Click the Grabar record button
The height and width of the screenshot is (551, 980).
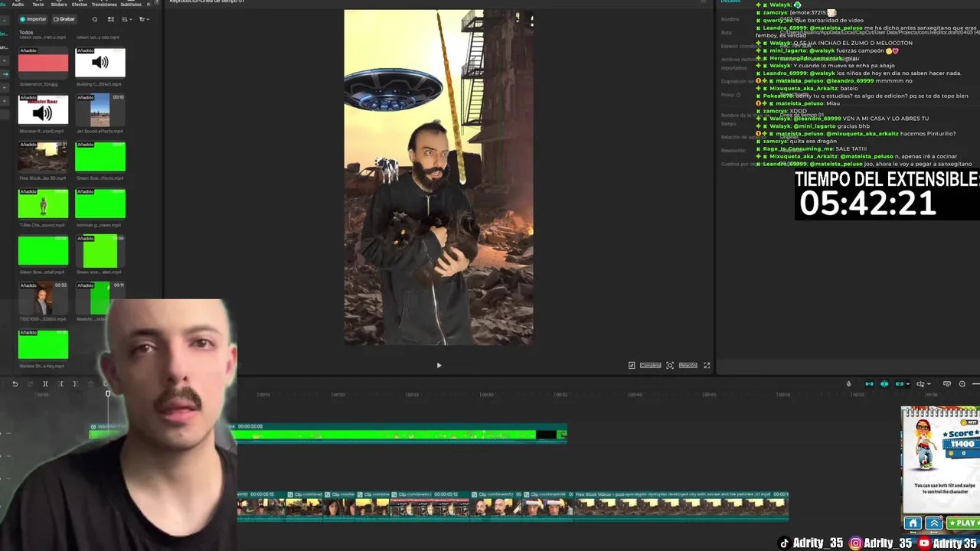tap(64, 19)
